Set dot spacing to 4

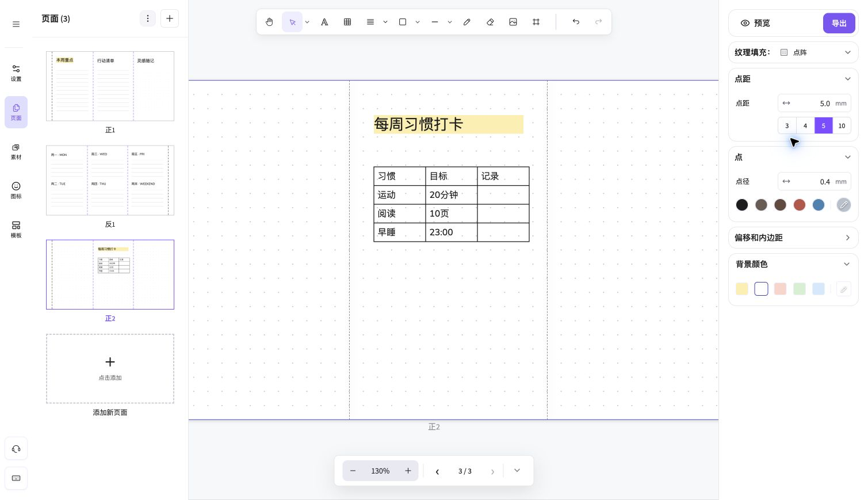(x=805, y=125)
